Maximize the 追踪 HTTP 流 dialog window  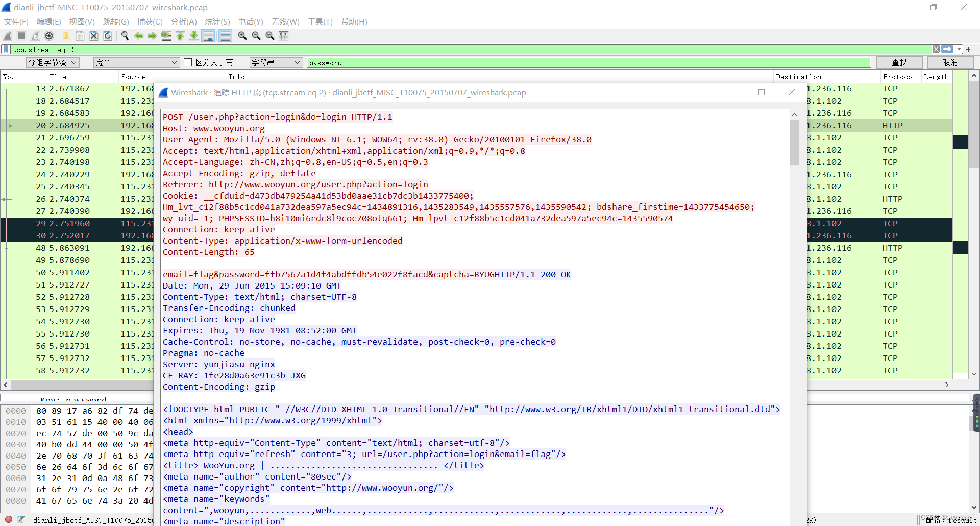762,92
